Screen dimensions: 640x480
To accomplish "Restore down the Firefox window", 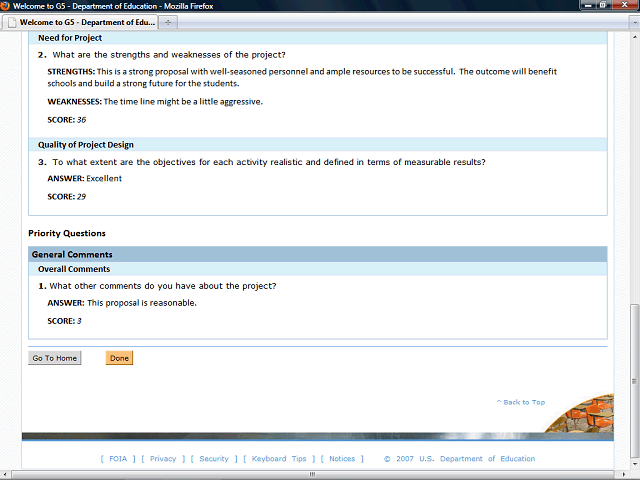I will tap(603, 5).
